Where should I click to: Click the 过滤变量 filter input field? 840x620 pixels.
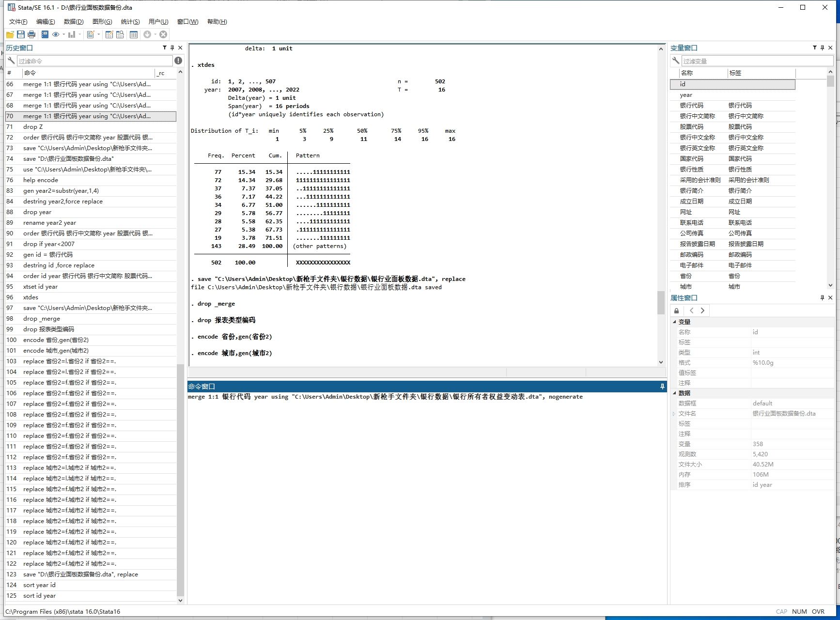tap(757, 61)
